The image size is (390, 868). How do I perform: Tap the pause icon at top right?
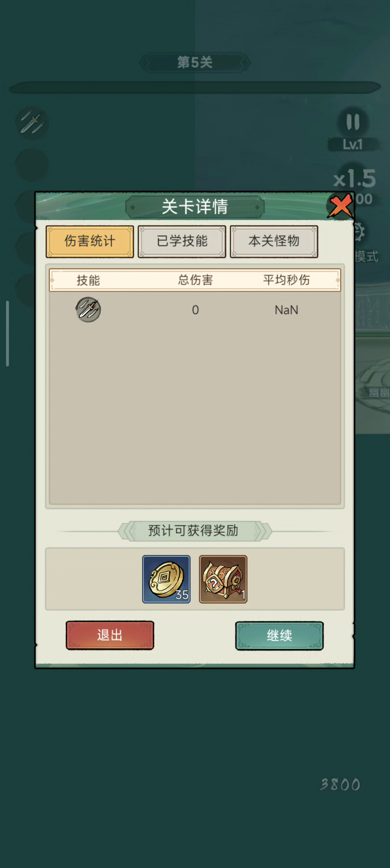pos(353,122)
